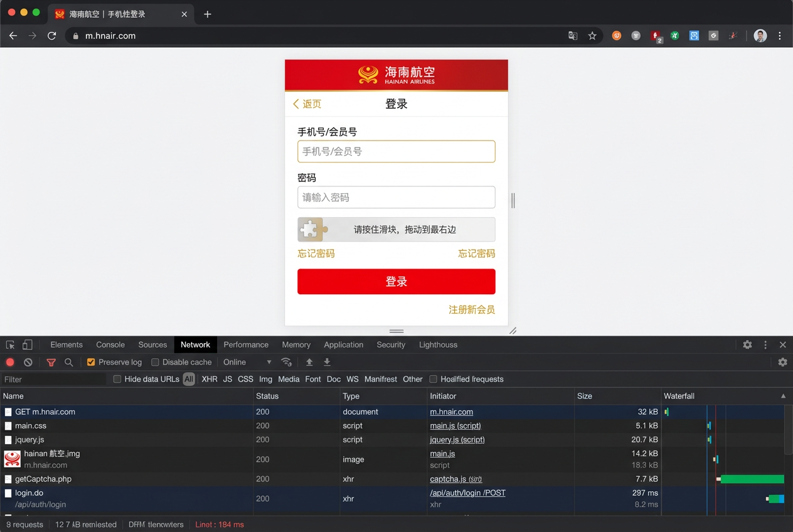Screen dimensions: 793x532
Task: Open the Online throttling dropdown
Action: [247, 362]
